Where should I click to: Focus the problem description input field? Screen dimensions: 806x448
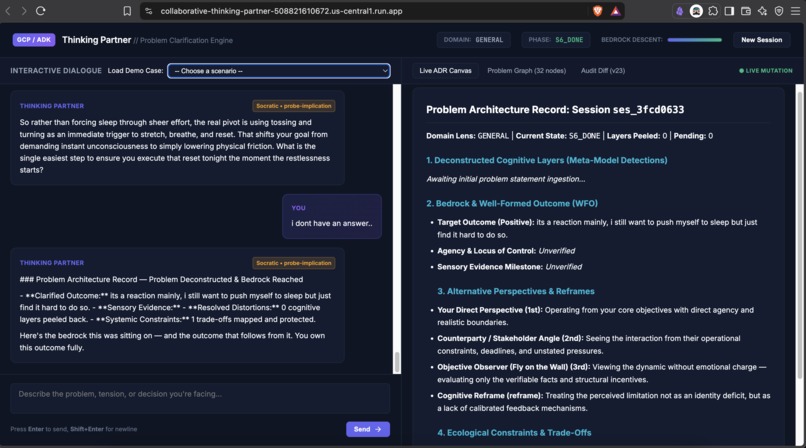[x=200, y=398]
